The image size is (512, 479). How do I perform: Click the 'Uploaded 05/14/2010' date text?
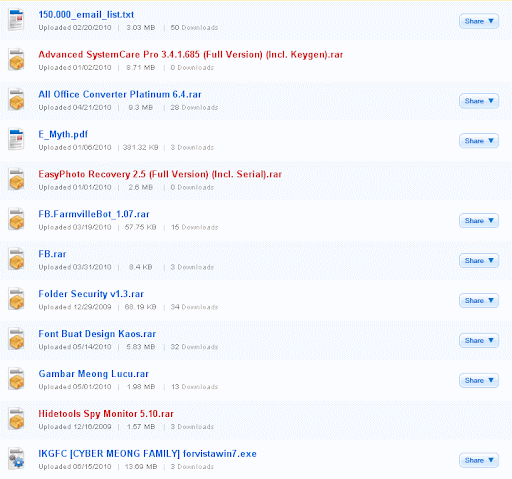75,347
